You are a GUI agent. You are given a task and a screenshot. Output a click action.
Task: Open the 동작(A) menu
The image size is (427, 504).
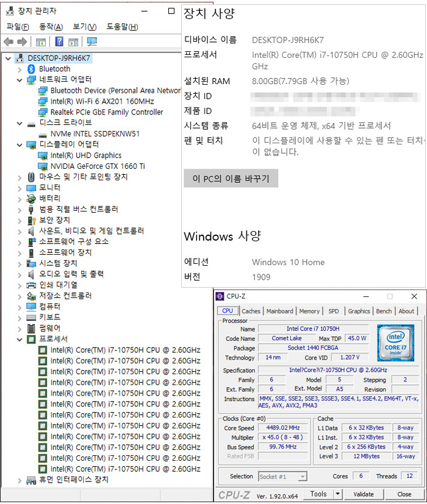[51, 27]
